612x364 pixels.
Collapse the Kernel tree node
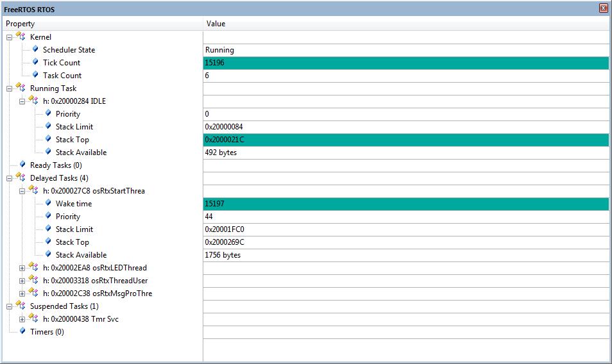10,37
